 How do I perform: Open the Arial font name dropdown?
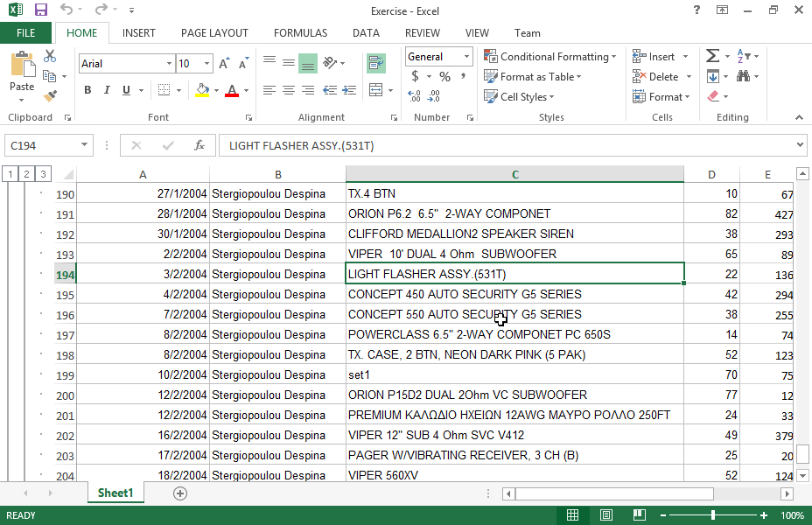[x=169, y=64]
